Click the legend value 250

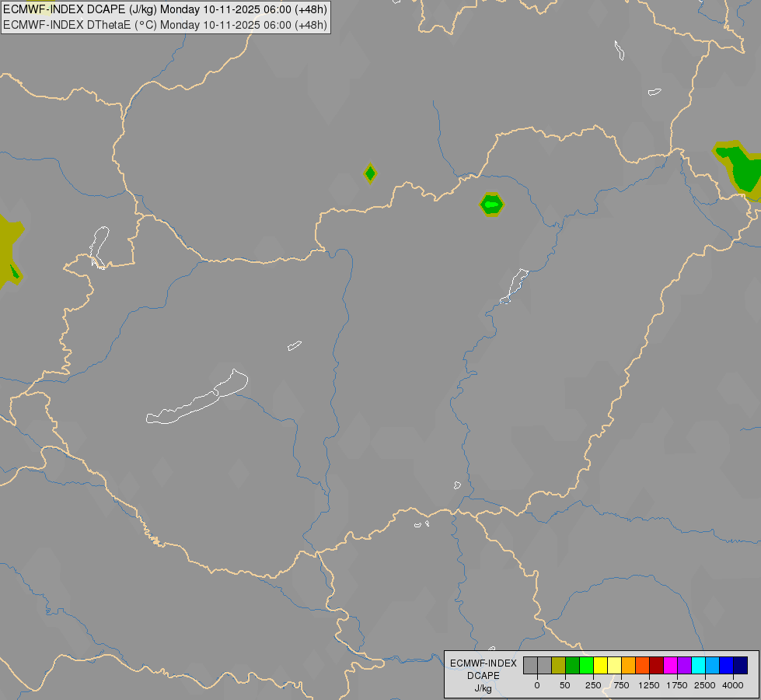[593, 685]
